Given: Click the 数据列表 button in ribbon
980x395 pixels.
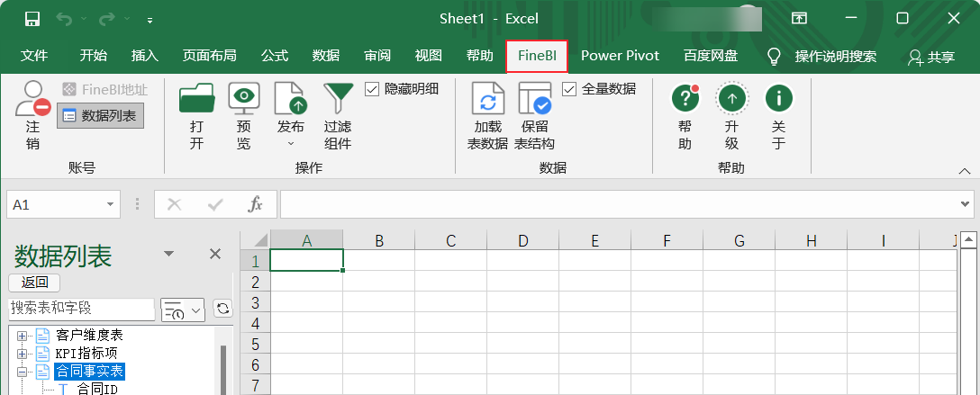Looking at the screenshot, I should point(100,115).
